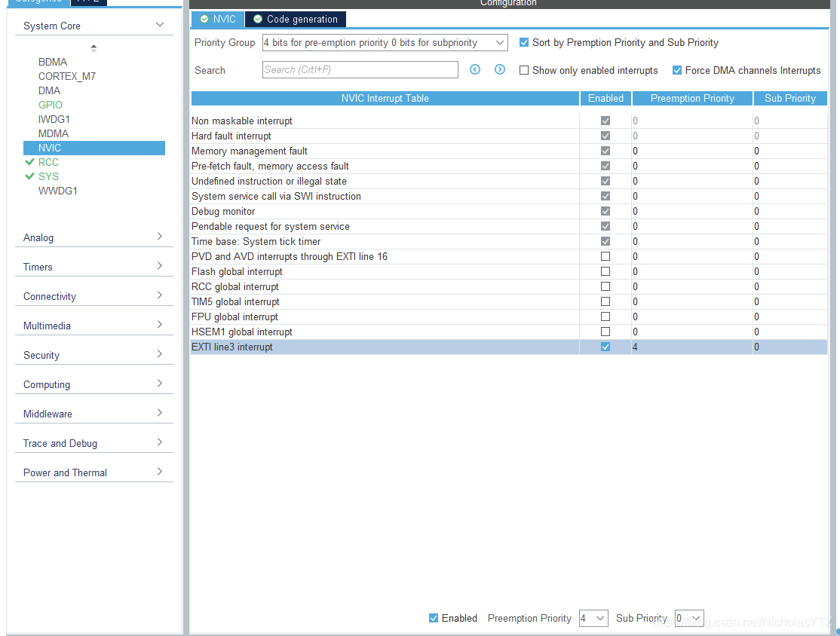Click NVIC Interrupt Table column header
The height and width of the screenshot is (636, 840).
[385, 98]
